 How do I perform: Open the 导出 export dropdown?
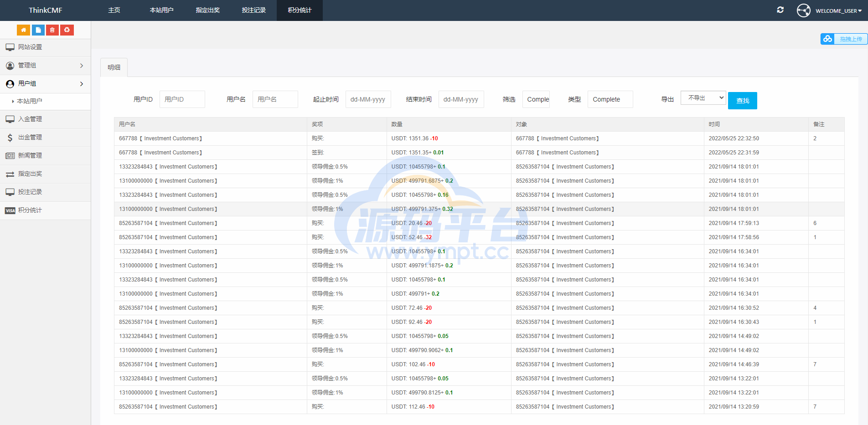(x=703, y=98)
